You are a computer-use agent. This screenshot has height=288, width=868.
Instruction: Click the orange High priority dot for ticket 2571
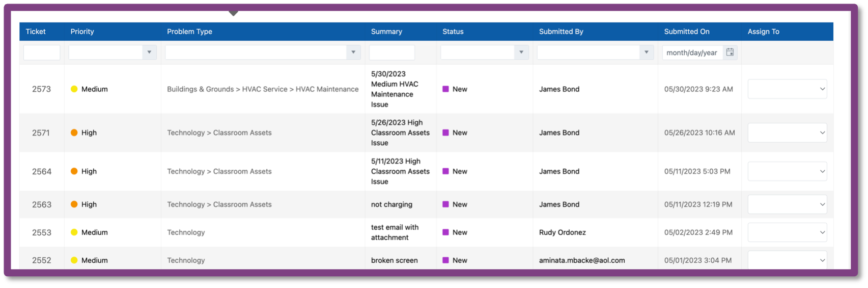tap(74, 133)
